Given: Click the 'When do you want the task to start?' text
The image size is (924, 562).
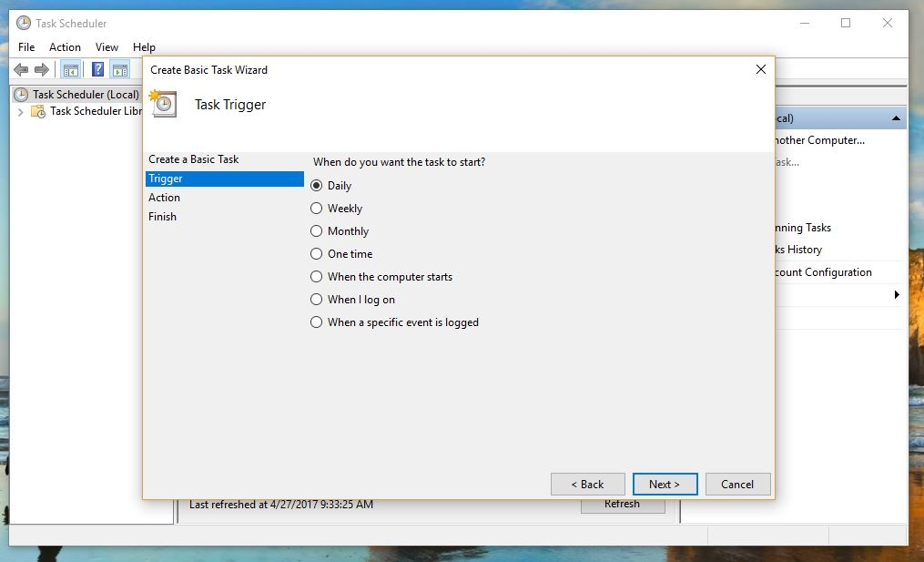Looking at the screenshot, I should coord(399,162).
